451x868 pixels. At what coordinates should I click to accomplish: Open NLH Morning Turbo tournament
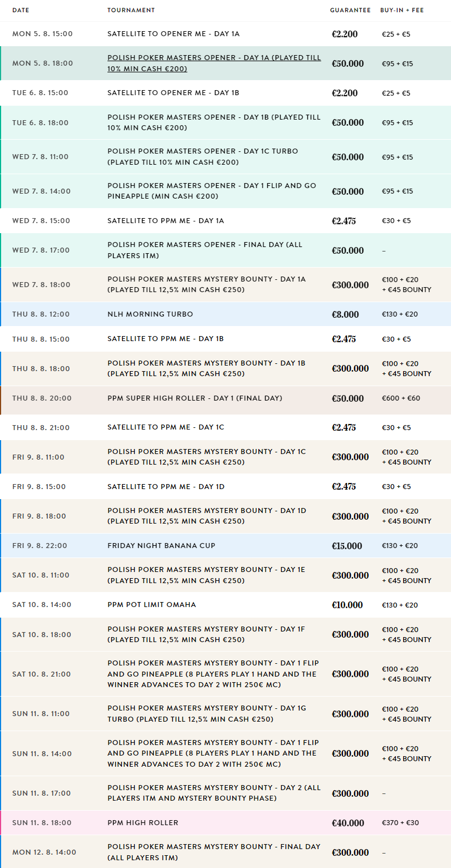pyautogui.click(x=150, y=314)
